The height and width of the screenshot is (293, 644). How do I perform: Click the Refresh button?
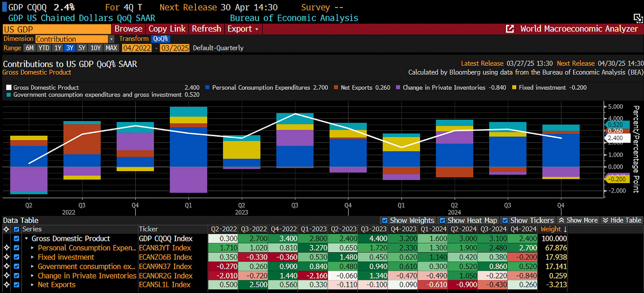click(x=206, y=29)
